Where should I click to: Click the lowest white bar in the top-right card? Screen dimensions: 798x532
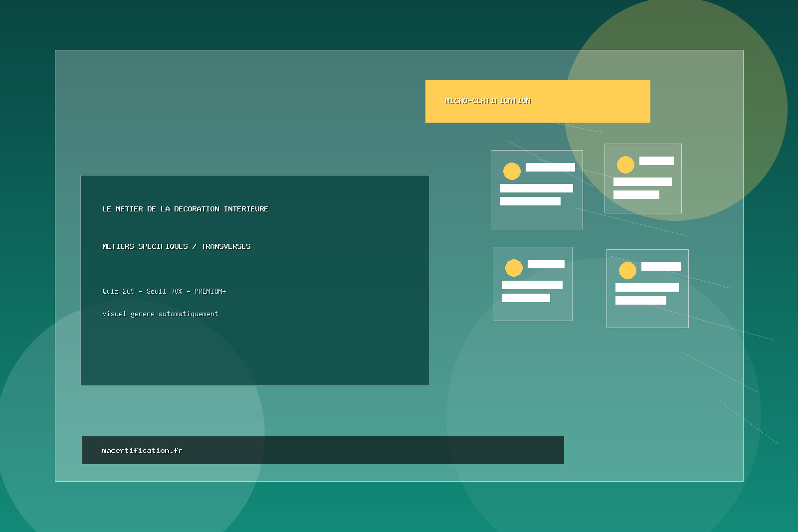click(636, 195)
